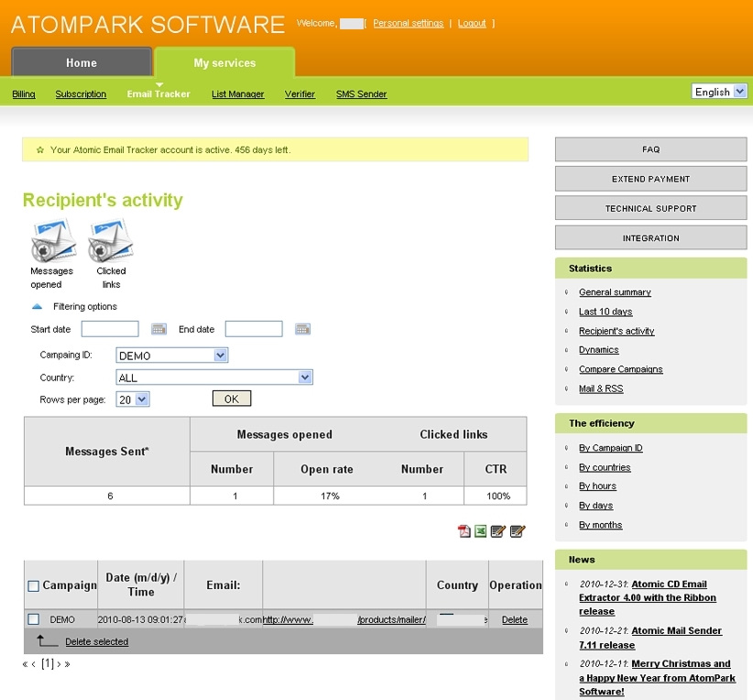The width and height of the screenshot is (753, 700).
Task: Switch to the My services tab
Action: point(224,62)
